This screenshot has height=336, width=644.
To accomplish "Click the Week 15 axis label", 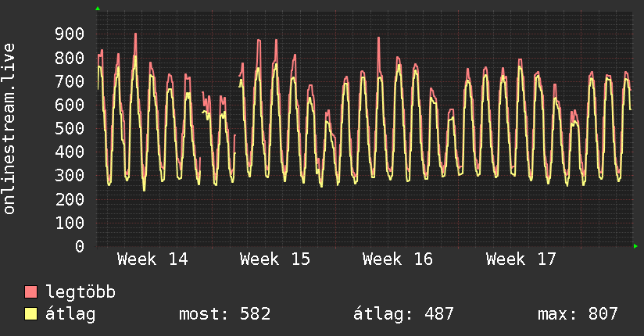I will pyautogui.click(x=275, y=259).
